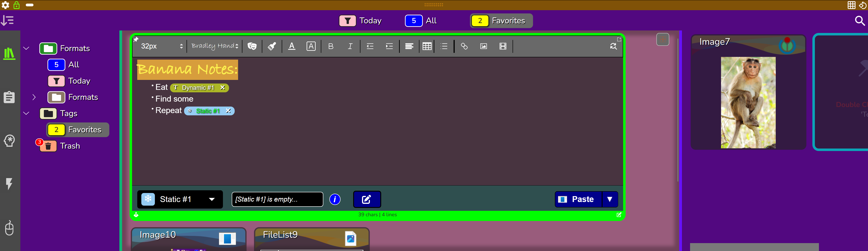Click the Static #1 empty value field
This screenshot has width=868, height=251.
277,199
